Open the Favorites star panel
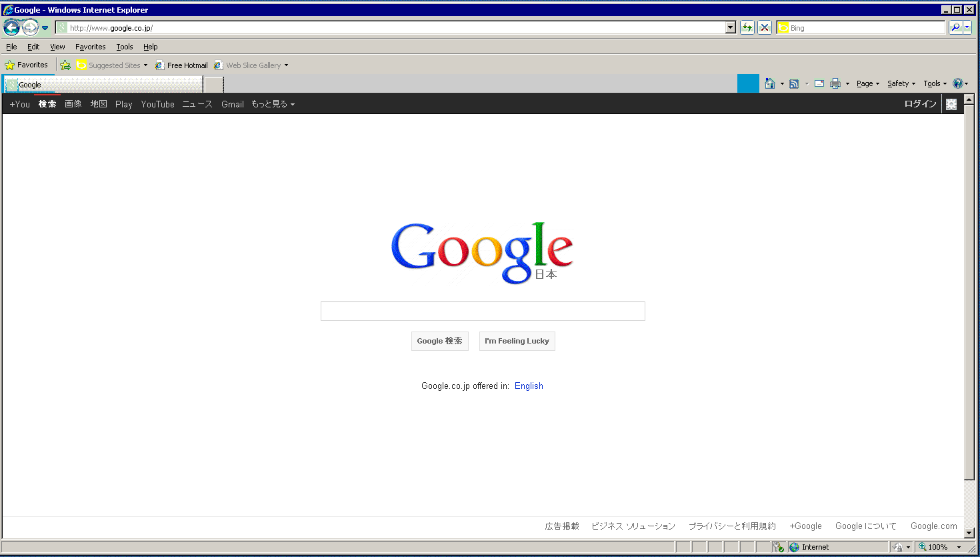Image resolution: width=980 pixels, height=557 pixels. (27, 65)
